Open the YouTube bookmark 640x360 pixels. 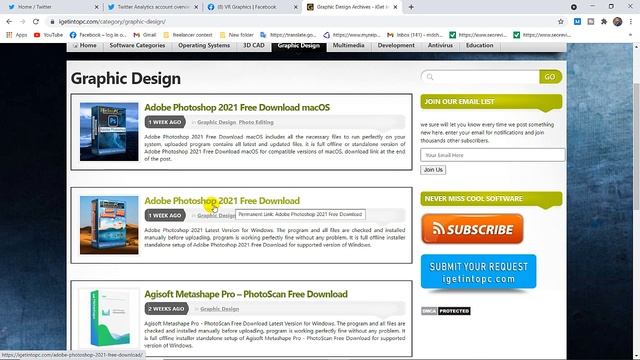[49, 35]
